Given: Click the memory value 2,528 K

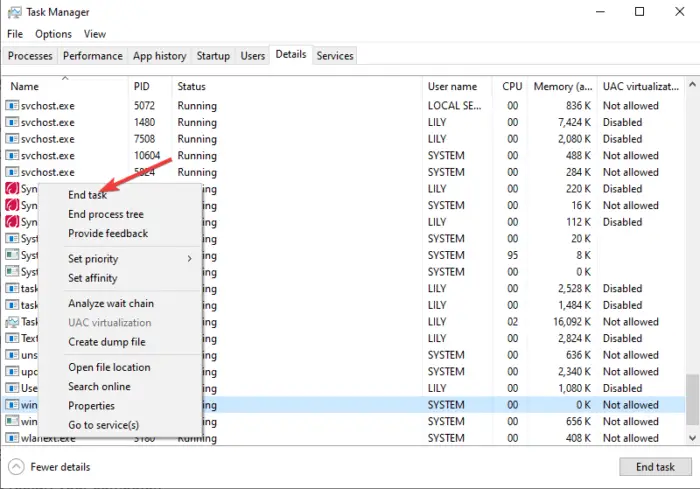Looking at the screenshot, I should [574, 288].
